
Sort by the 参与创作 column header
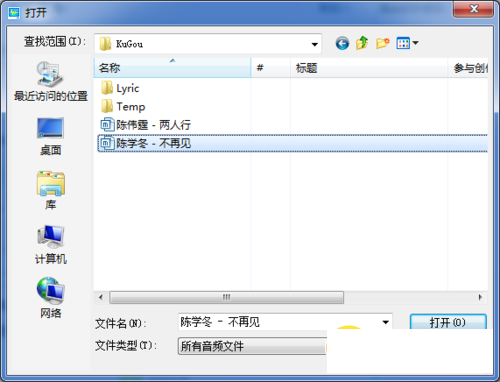(x=468, y=68)
